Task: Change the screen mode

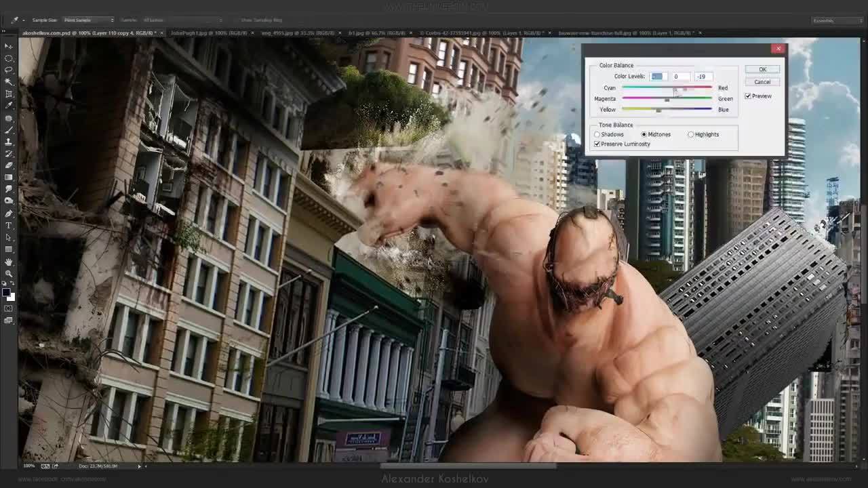Action: point(9,320)
